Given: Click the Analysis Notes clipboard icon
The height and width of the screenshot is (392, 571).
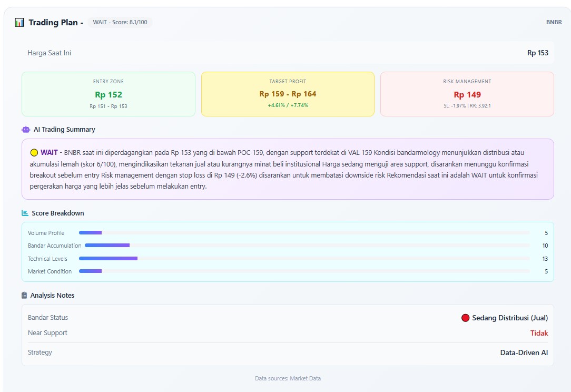Looking at the screenshot, I should tap(24, 295).
